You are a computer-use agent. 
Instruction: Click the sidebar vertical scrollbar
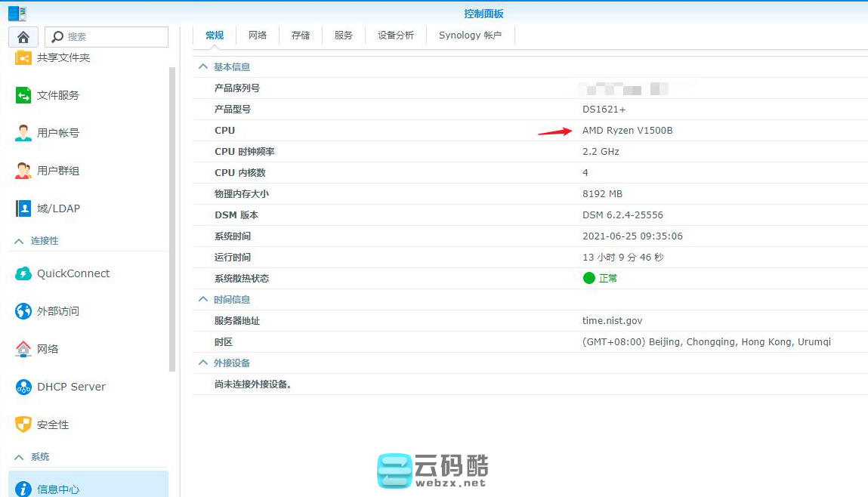coord(172,219)
